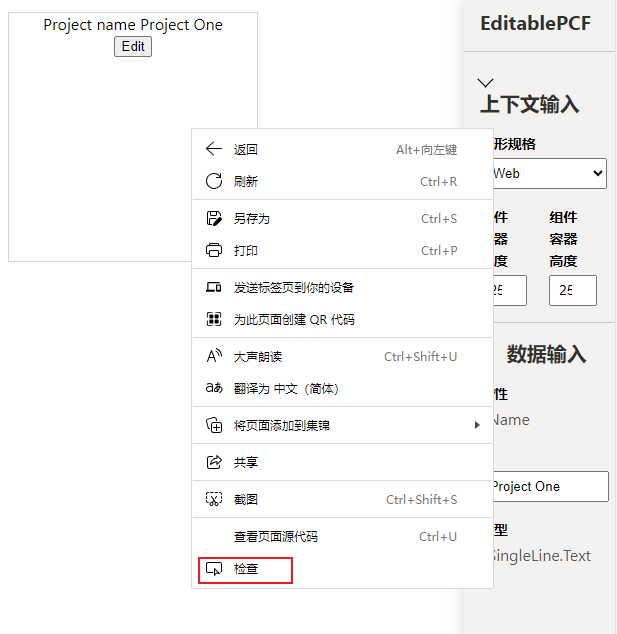Select 发送标签页到你的设备 entry
The height and width of the screenshot is (634, 617).
[342, 288]
